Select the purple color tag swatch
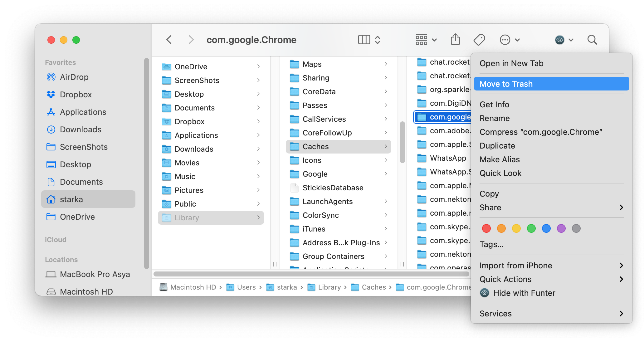Screen dimensions: 644x342 (562, 229)
